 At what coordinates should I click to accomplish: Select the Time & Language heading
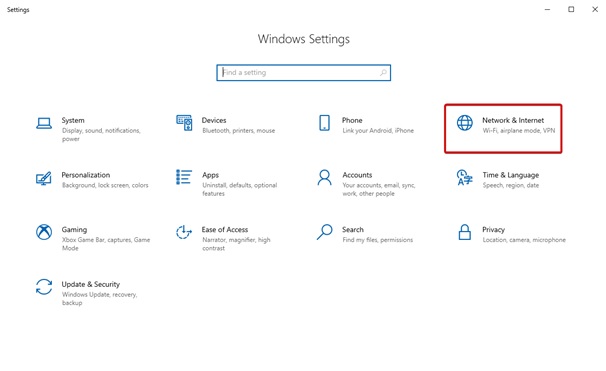(x=511, y=175)
